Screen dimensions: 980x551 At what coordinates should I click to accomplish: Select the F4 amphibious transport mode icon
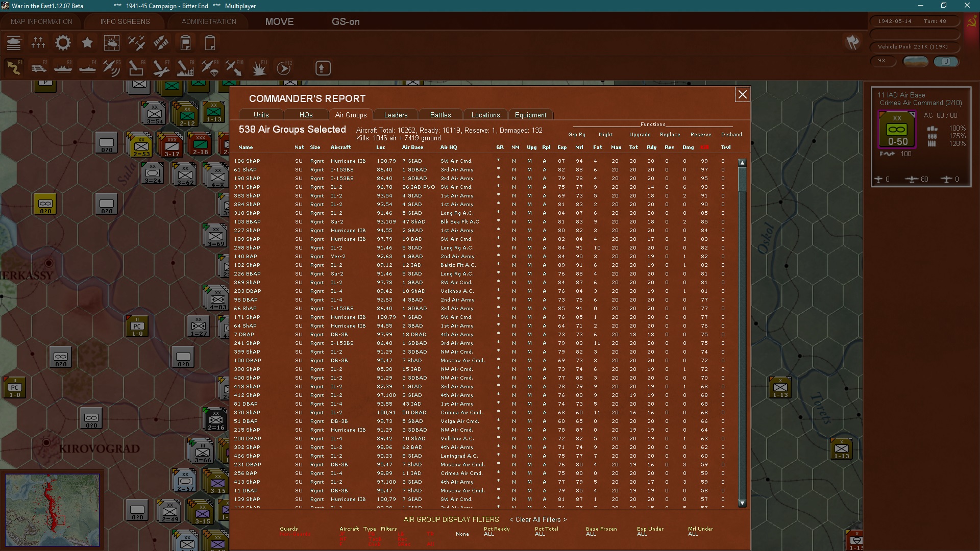point(87,68)
